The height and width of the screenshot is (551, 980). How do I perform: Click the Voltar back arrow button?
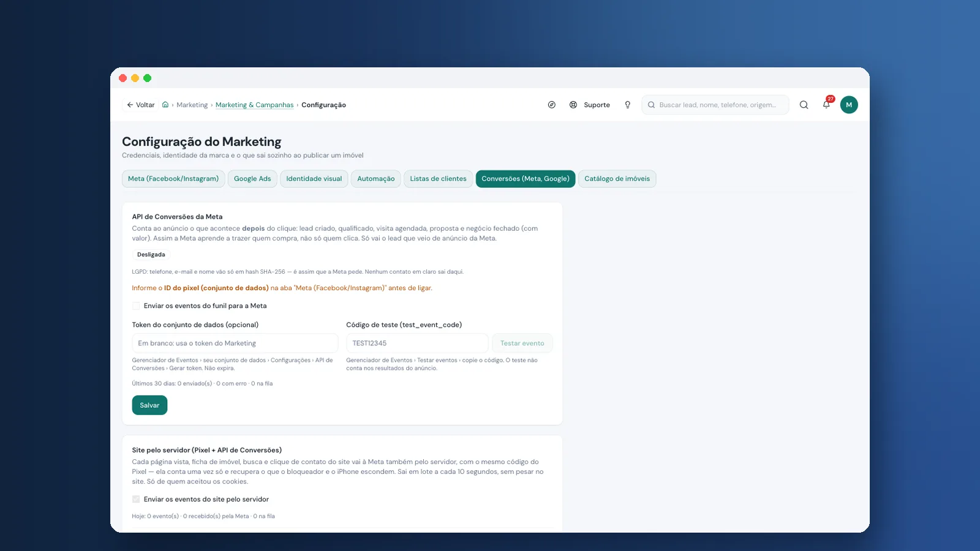(x=141, y=105)
